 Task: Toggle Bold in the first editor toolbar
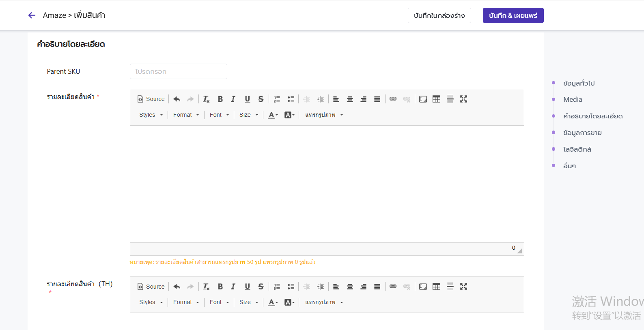click(220, 99)
